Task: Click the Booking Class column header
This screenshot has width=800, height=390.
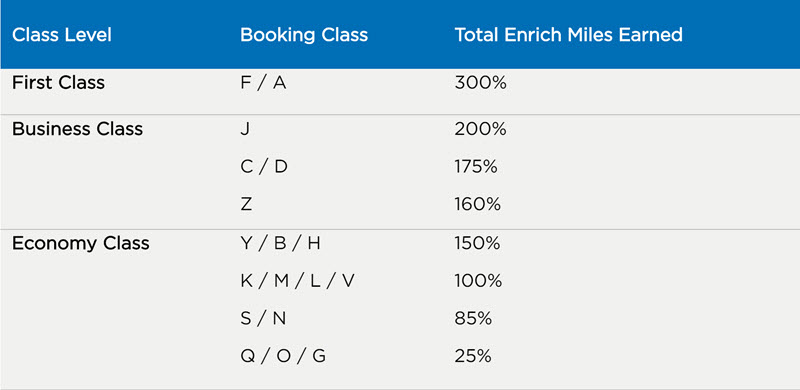Action: [x=304, y=35]
